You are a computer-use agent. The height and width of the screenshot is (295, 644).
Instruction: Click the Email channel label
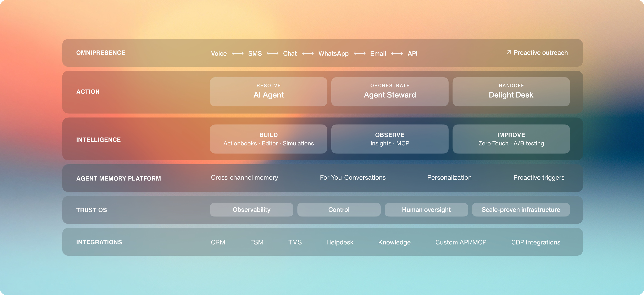(x=378, y=53)
